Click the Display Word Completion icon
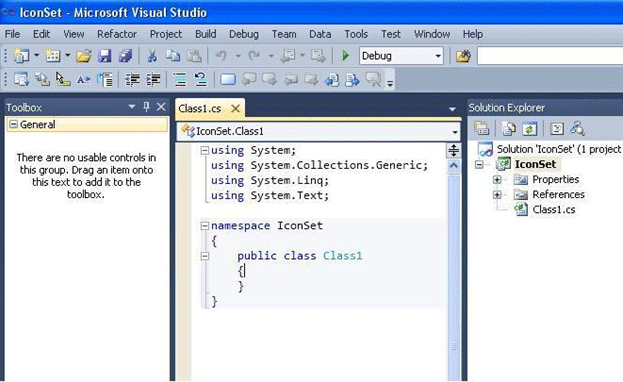The width and height of the screenshot is (623, 382). pos(83,80)
